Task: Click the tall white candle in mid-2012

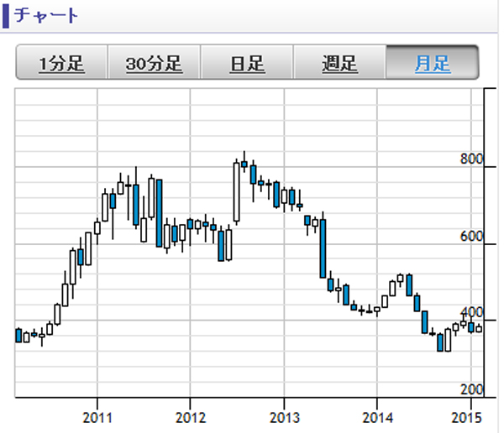Action: pos(237,193)
